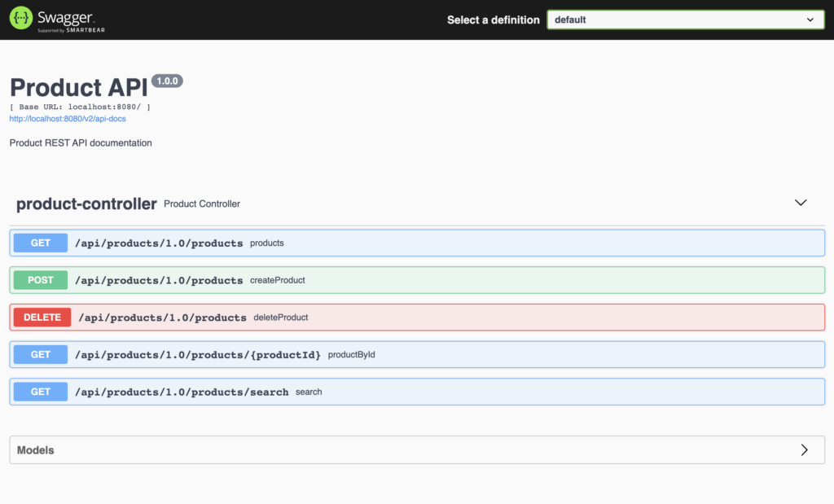Click the /api/products/1.0/products/{productId} path

click(198, 355)
